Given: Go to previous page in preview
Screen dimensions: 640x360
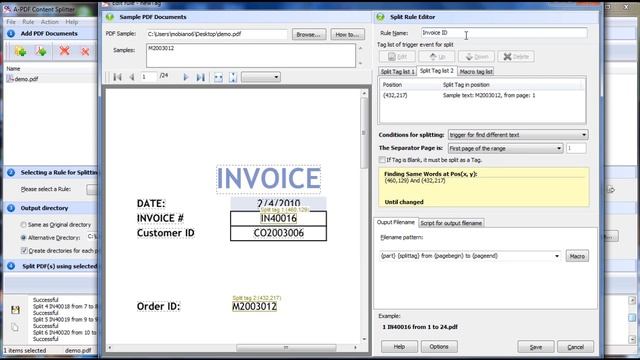Looking at the screenshot, I should [x=131, y=77].
